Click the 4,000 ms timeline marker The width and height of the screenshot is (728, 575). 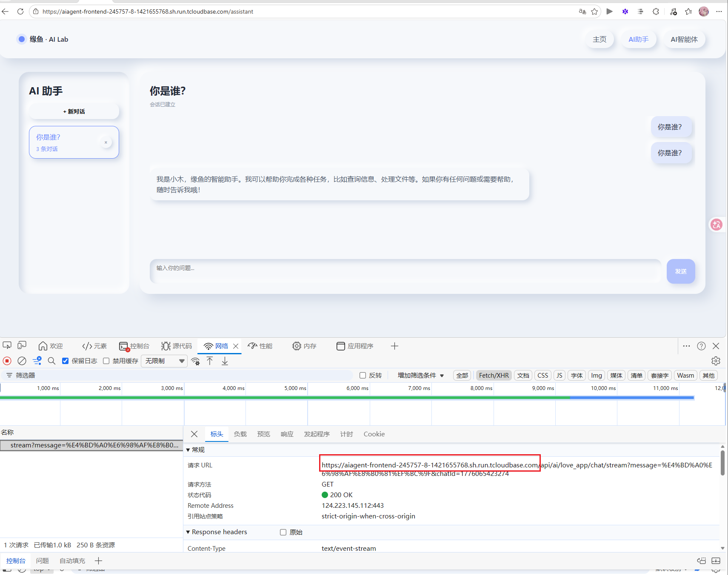pyautogui.click(x=233, y=388)
